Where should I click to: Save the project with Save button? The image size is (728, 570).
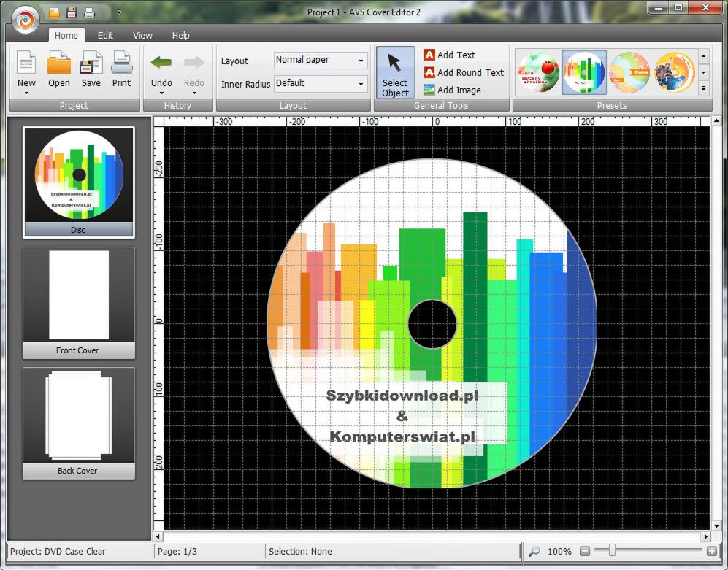(91, 69)
